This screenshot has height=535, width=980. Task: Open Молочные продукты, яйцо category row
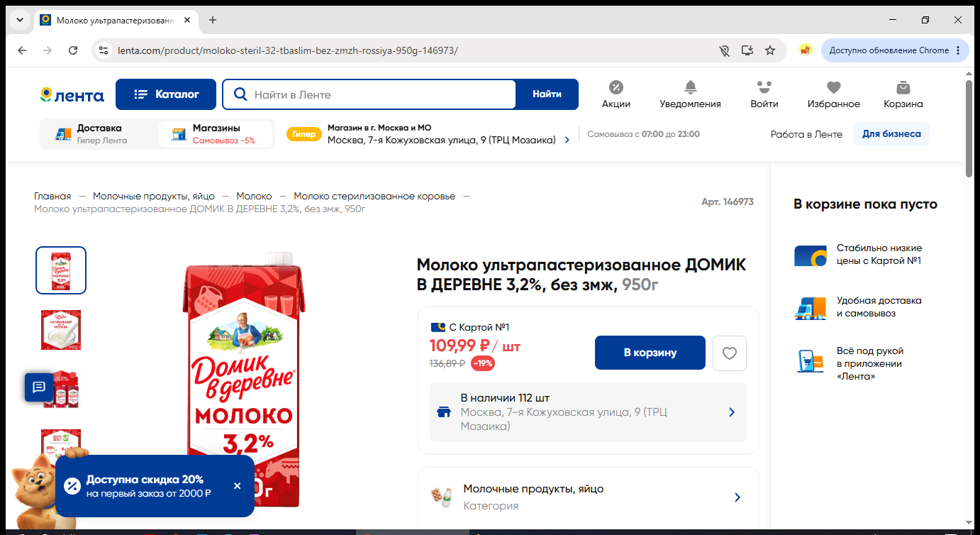588,497
